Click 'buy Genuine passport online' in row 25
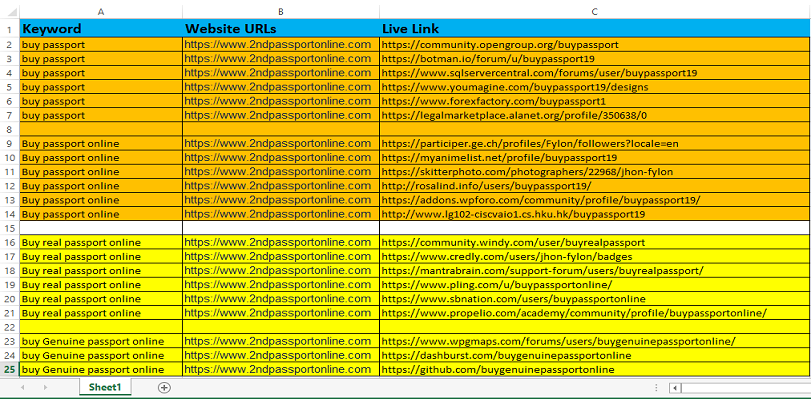 click(101, 369)
